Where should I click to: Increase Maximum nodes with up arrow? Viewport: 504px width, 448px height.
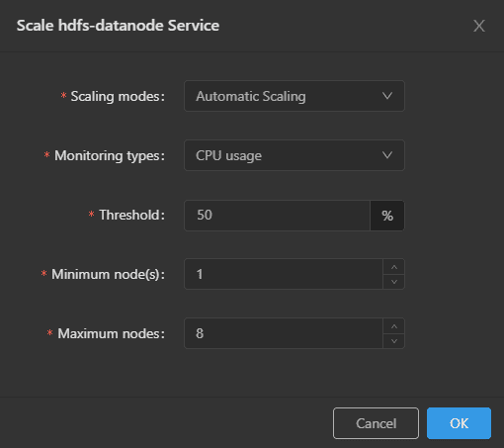tap(394, 326)
